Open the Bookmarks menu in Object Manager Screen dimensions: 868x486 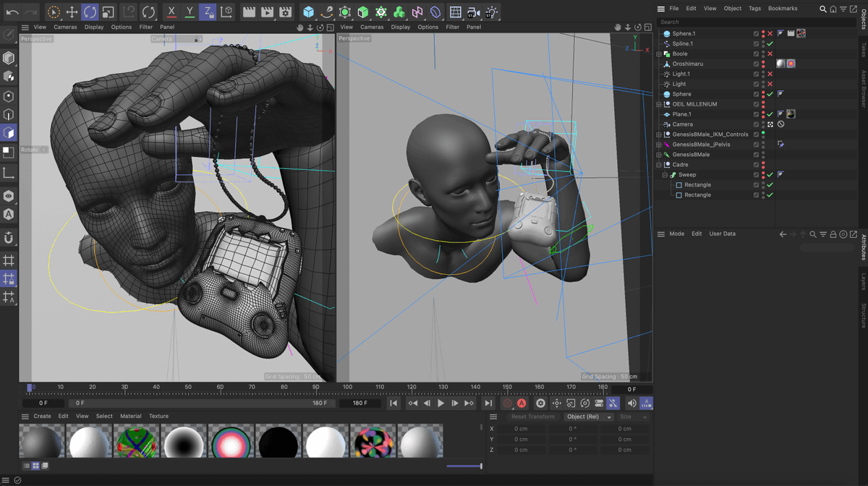point(783,9)
